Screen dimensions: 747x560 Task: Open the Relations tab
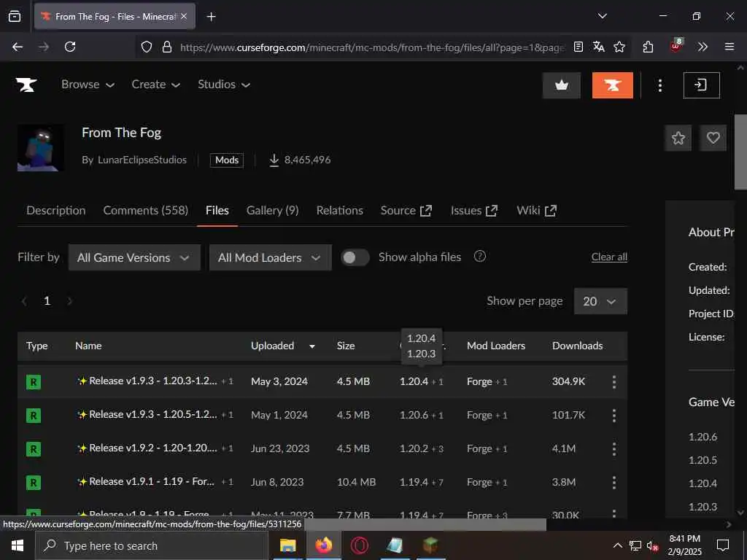(x=340, y=211)
